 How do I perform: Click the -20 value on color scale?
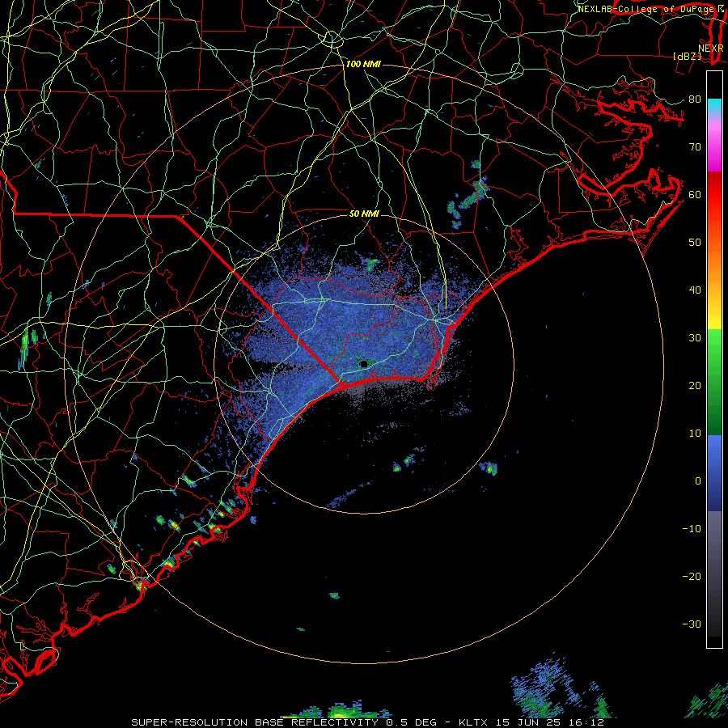[692, 576]
